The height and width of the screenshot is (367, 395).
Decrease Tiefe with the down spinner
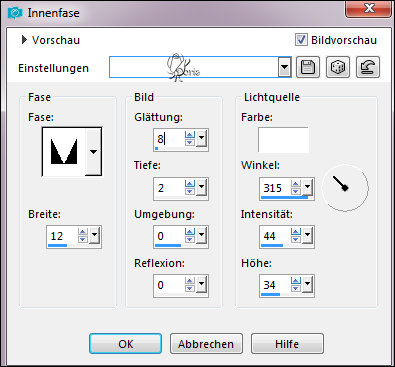[x=190, y=191]
